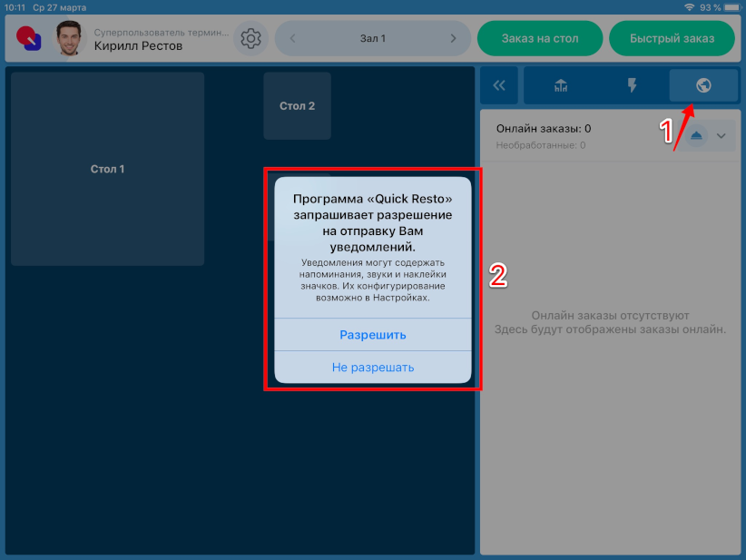This screenshot has width=746, height=560.
Task: Collapse side panel with double chevron
Action: 499,85
